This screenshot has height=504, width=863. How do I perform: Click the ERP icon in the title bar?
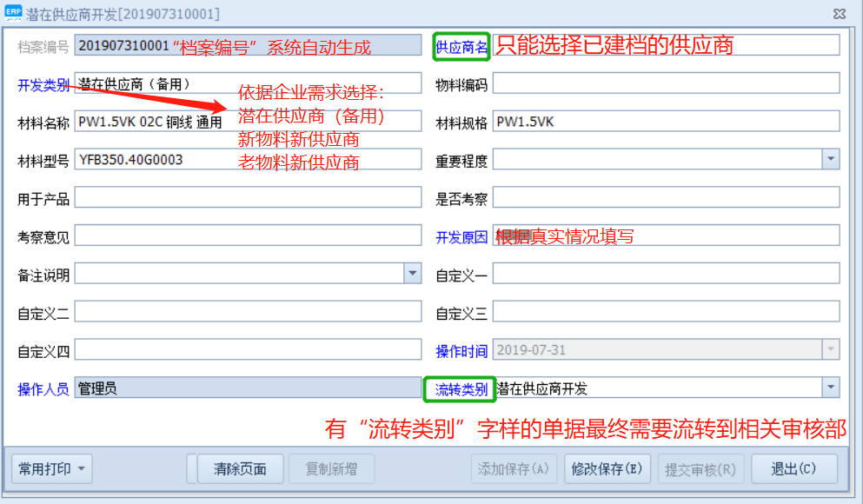tap(12, 12)
